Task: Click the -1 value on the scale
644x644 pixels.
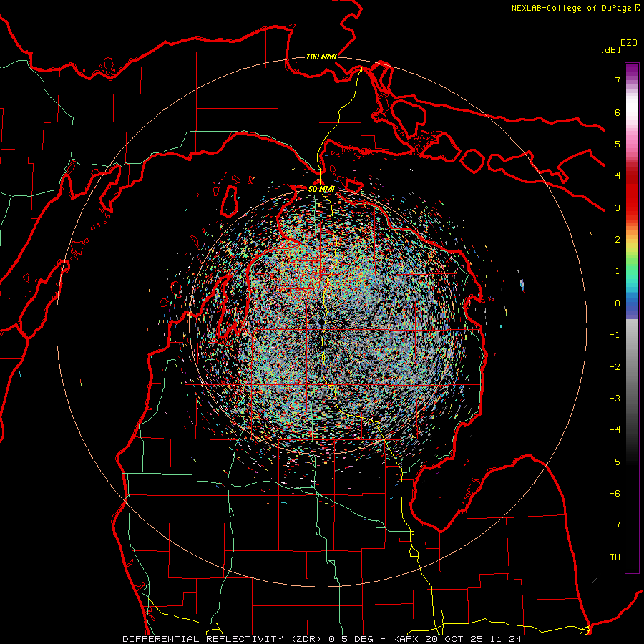Action: (615, 335)
